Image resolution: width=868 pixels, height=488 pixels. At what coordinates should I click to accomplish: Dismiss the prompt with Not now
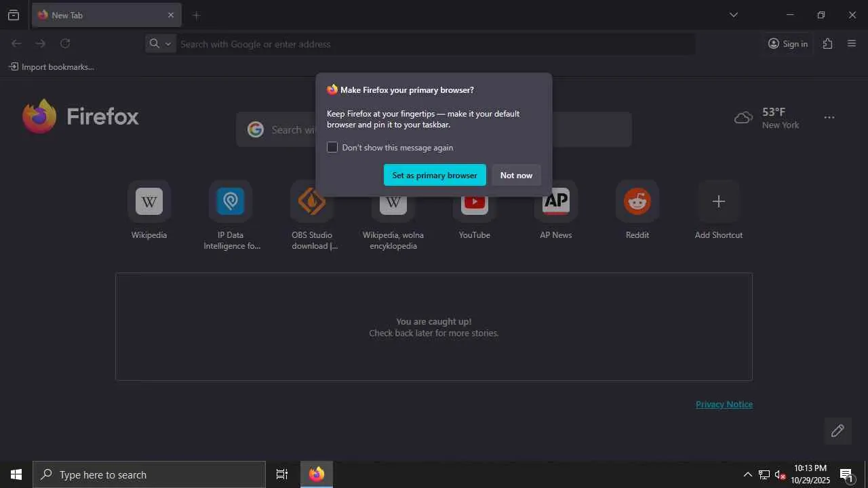[516, 175]
